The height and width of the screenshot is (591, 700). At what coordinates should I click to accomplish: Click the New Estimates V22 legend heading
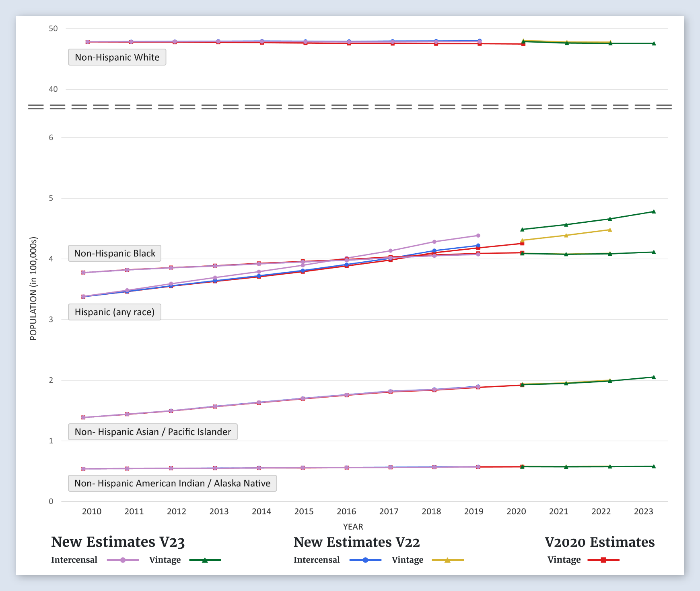[356, 542]
